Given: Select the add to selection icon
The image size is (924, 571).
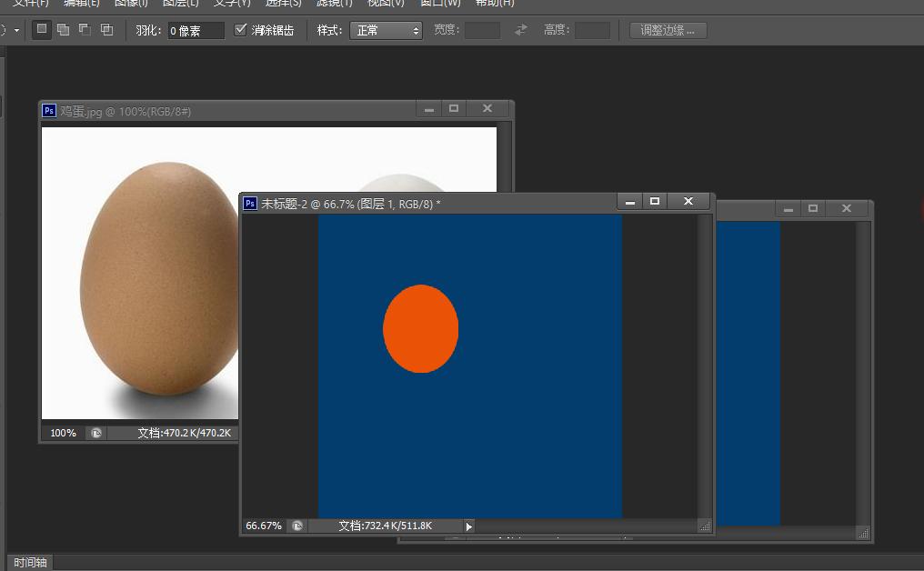Looking at the screenshot, I should pyautogui.click(x=64, y=30).
